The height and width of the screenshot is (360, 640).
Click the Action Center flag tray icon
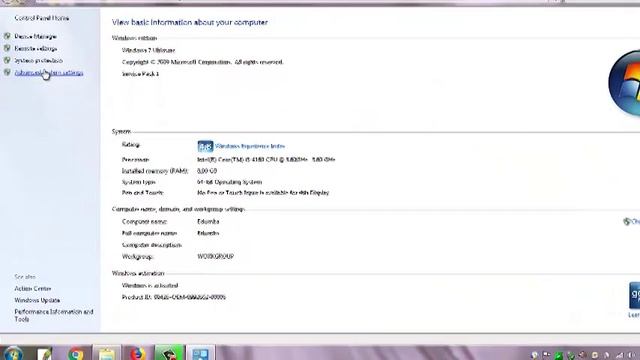(546, 355)
